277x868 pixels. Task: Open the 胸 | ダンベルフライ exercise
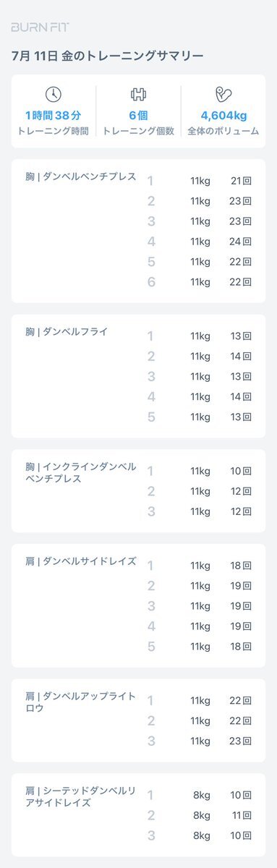click(67, 331)
